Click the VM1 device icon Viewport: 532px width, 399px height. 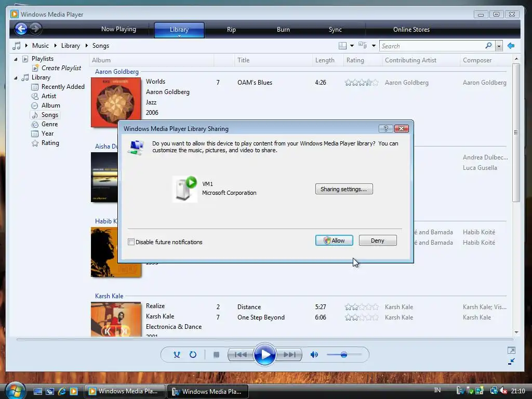(x=185, y=189)
